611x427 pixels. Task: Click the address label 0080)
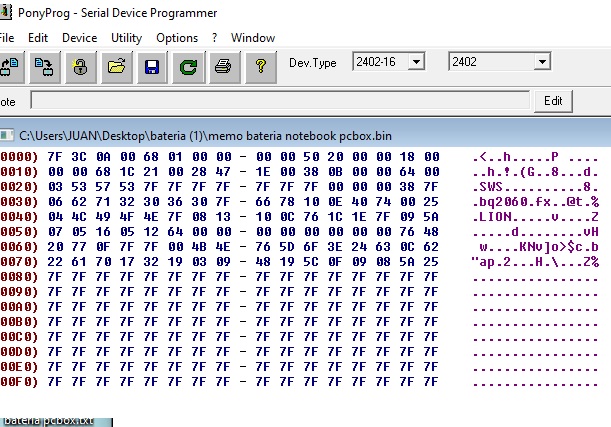click(x=19, y=277)
